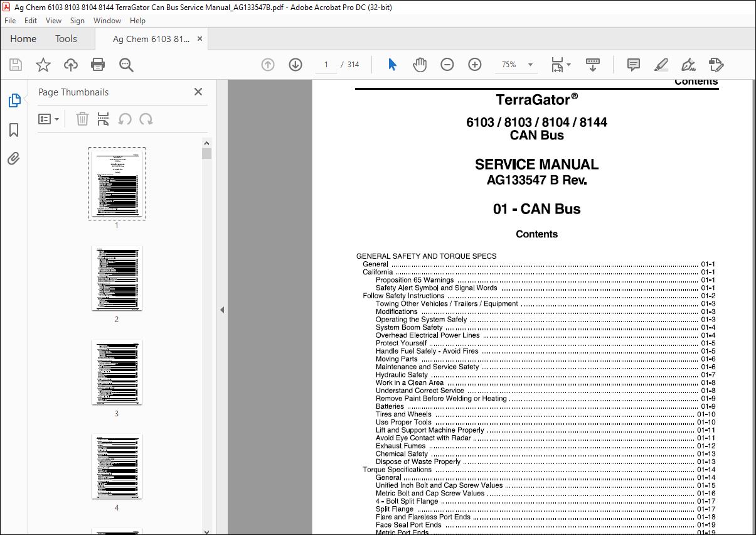Open the Edit menu
756x535 pixels.
tap(31, 21)
